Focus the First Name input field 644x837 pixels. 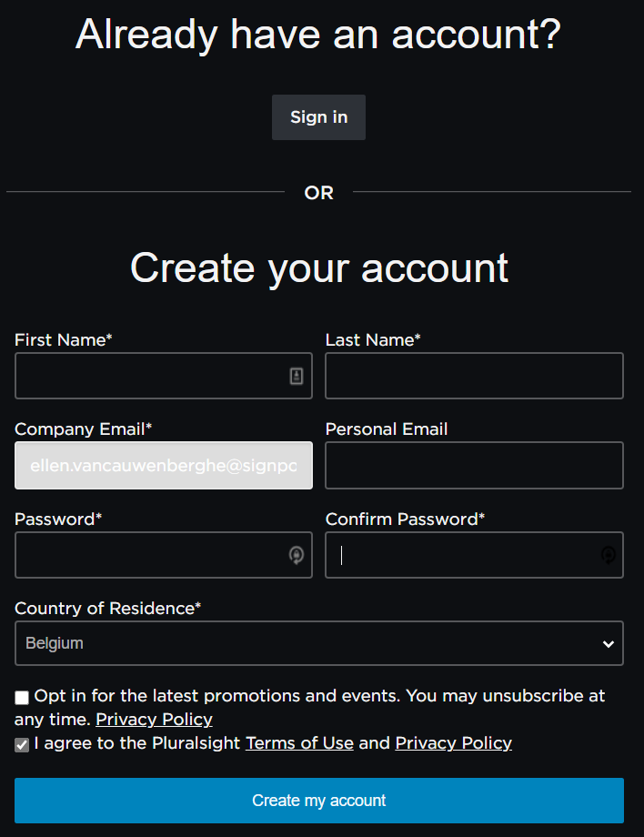tap(164, 376)
